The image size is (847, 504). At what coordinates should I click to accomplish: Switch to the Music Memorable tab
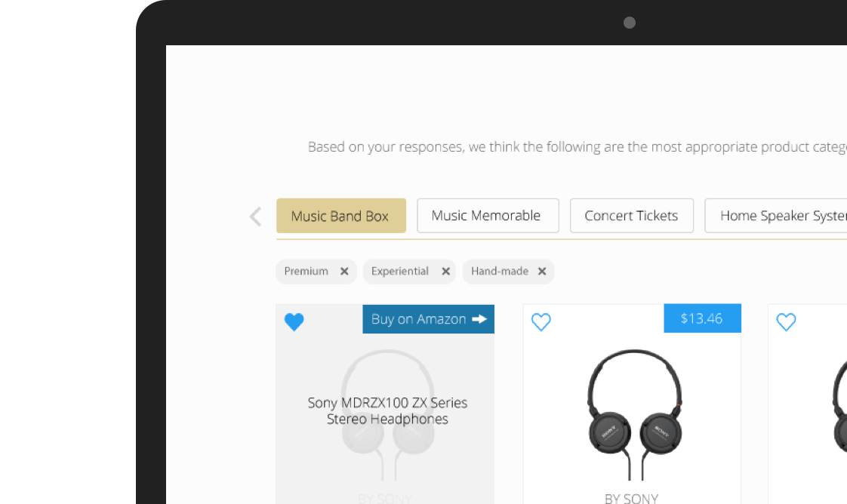click(488, 216)
